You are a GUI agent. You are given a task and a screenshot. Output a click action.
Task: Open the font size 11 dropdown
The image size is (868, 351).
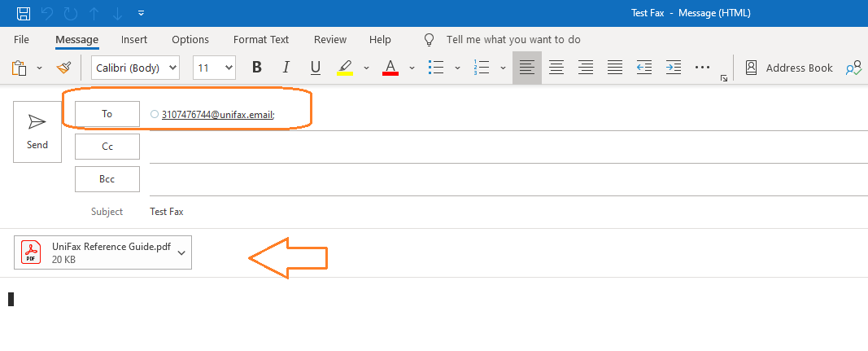coord(214,68)
